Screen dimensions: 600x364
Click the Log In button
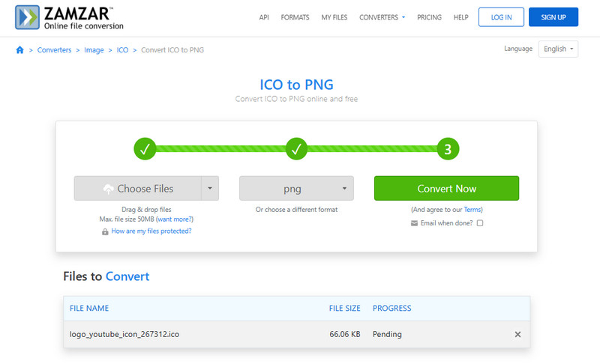(x=501, y=17)
